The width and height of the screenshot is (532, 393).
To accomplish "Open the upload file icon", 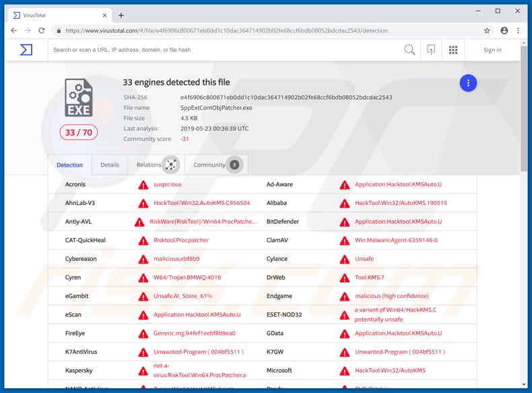I will pos(431,50).
